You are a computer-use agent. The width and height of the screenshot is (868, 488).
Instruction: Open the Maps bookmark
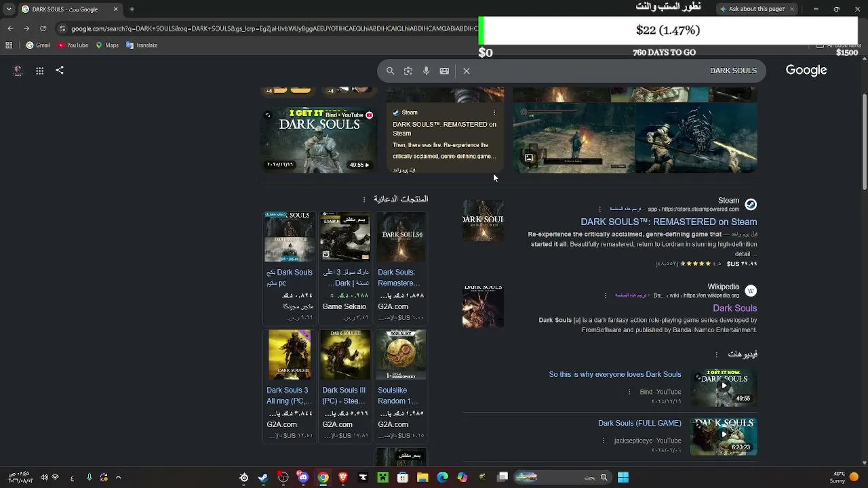pos(107,45)
